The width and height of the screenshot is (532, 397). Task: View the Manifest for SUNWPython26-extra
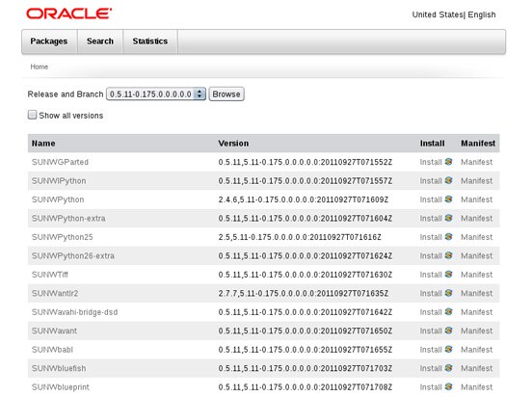coord(476,256)
